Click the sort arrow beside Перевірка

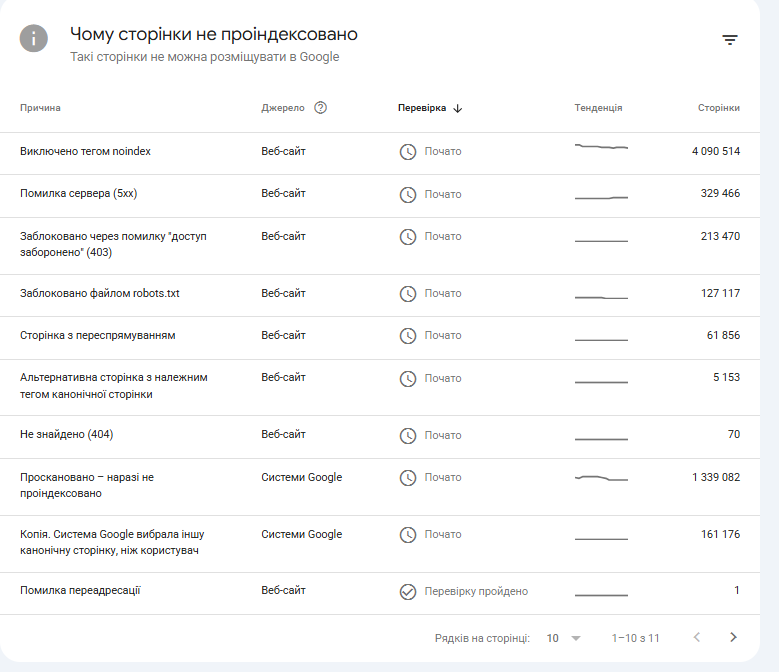458,108
